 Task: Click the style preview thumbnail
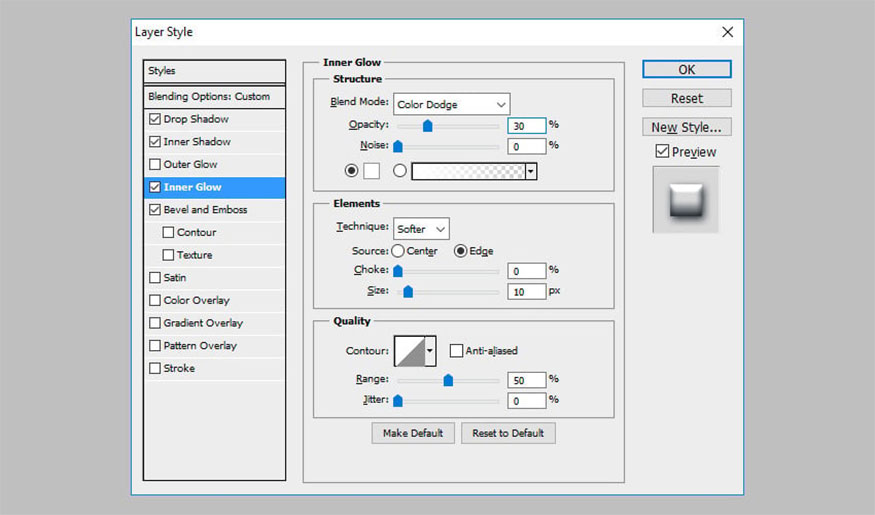(685, 200)
